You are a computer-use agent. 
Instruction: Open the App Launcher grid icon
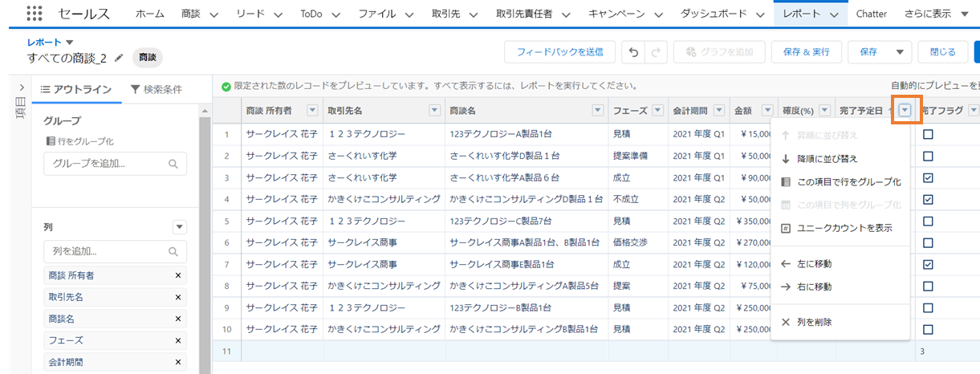pos(35,14)
